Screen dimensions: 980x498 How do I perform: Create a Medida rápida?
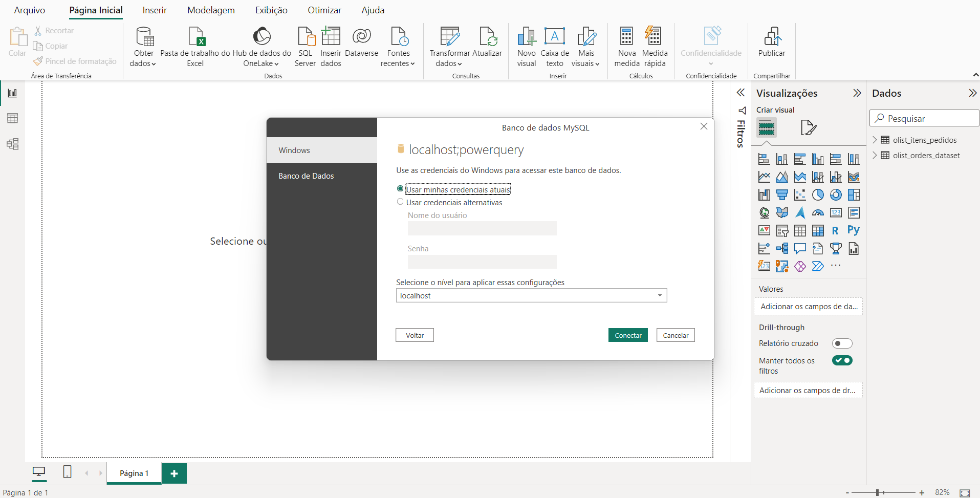click(x=655, y=47)
